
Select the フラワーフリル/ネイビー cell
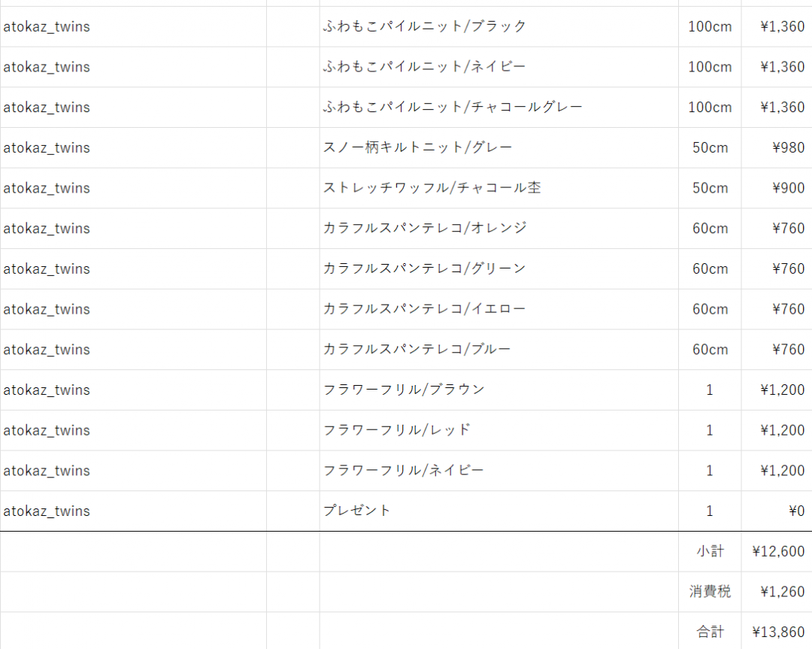(403, 471)
